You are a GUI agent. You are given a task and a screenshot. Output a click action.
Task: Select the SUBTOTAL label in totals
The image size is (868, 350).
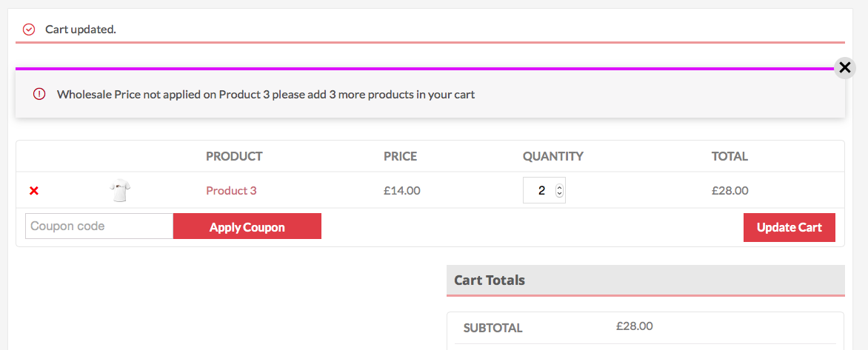point(493,328)
